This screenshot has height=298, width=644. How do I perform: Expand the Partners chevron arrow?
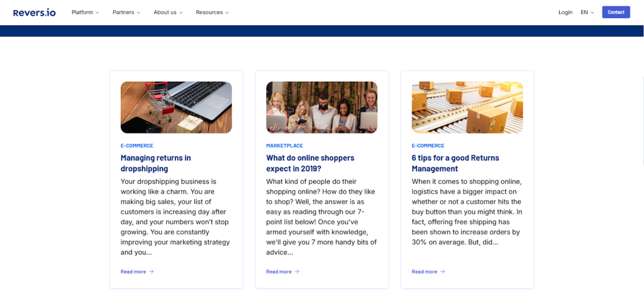click(x=138, y=13)
